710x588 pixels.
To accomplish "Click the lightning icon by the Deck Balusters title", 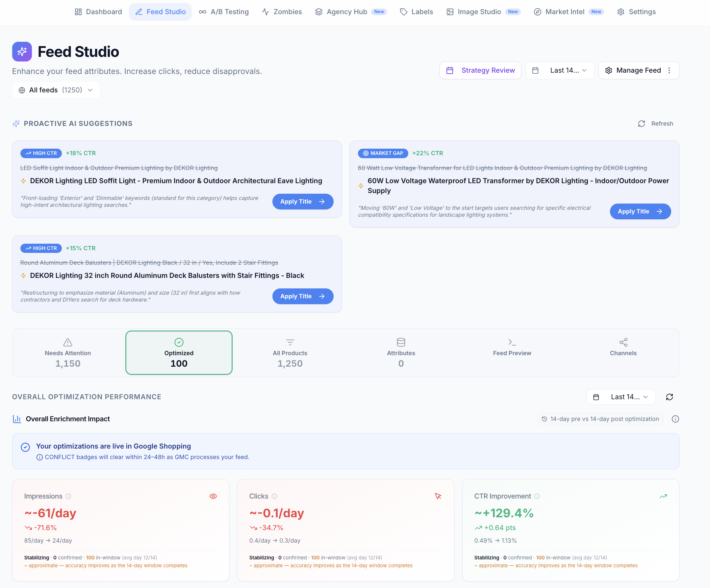I will 23,276.
